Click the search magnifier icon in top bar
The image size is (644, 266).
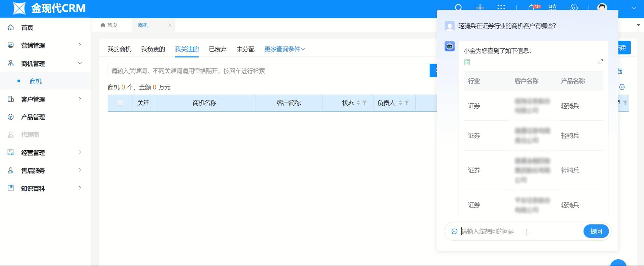[x=458, y=7]
